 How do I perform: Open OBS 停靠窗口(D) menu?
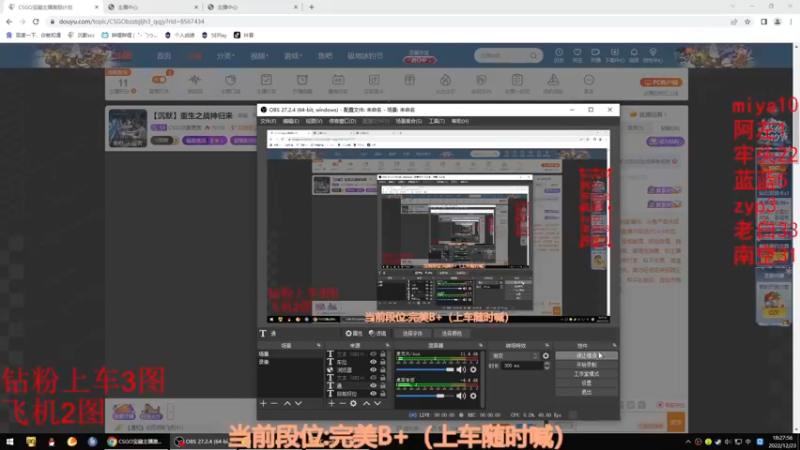(343, 121)
